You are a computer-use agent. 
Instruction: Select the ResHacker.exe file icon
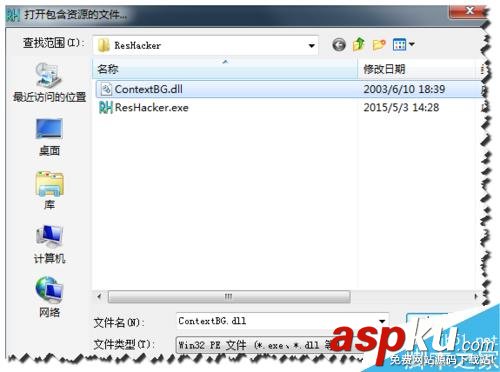pos(106,107)
